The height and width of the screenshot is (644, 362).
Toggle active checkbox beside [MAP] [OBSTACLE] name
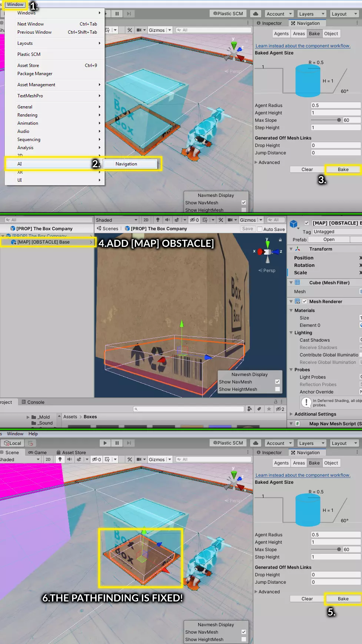pyautogui.click(x=307, y=223)
